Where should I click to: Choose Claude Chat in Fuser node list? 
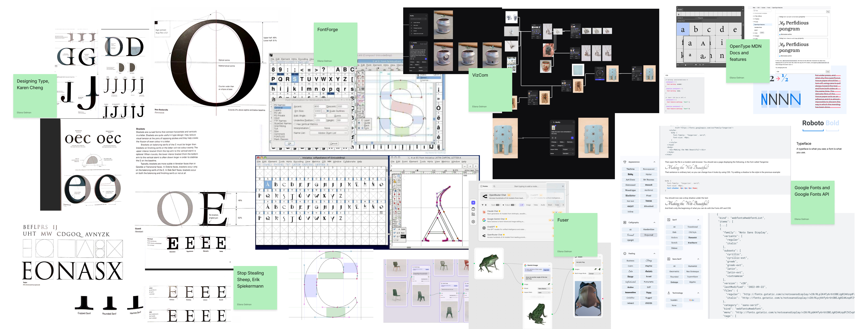click(x=522, y=212)
